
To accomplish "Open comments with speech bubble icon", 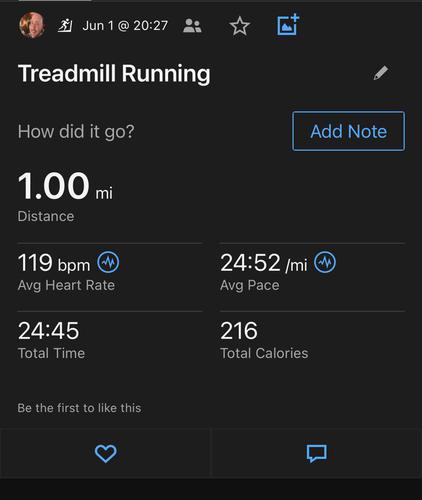I will (317, 453).
